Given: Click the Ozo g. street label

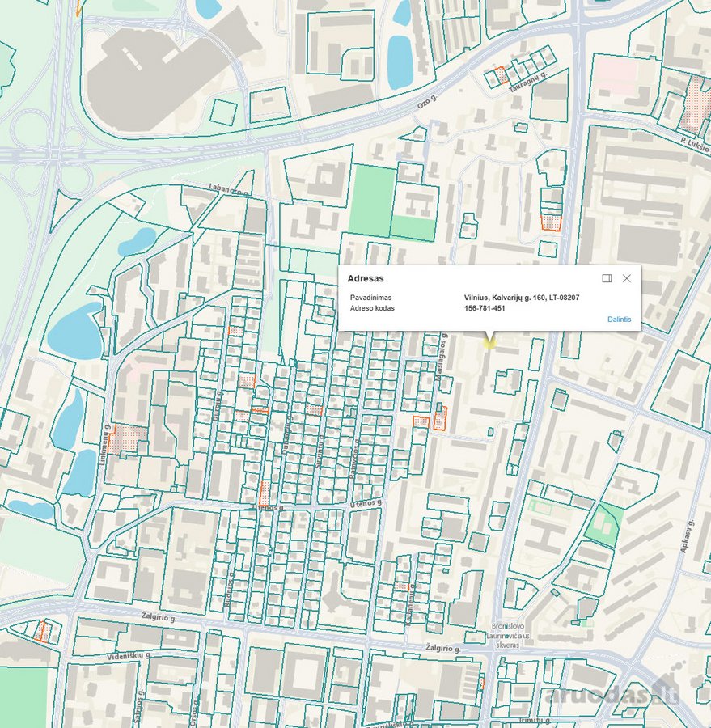Looking at the screenshot, I should 427,102.
